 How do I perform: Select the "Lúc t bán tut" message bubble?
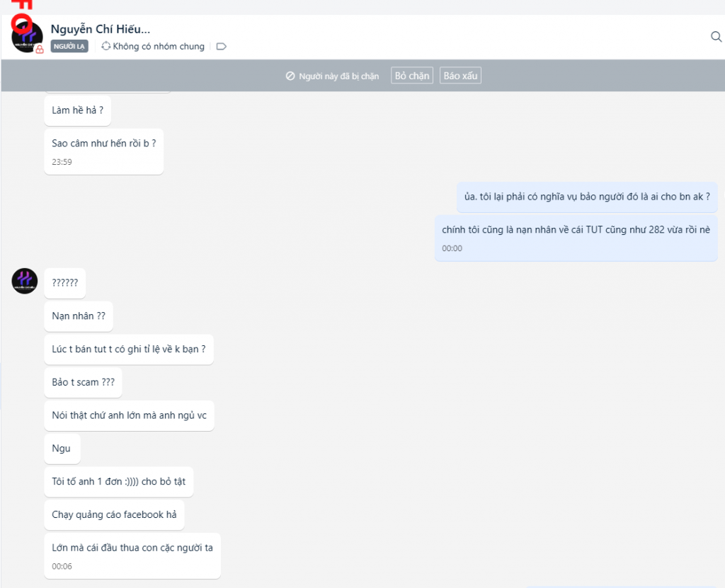pos(128,350)
